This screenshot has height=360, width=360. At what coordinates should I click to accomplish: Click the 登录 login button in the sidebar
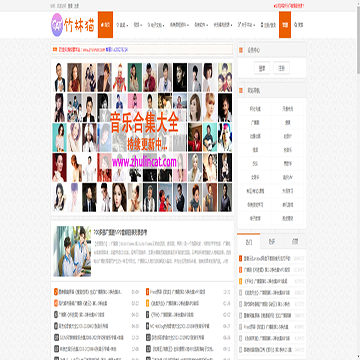coord(262,68)
